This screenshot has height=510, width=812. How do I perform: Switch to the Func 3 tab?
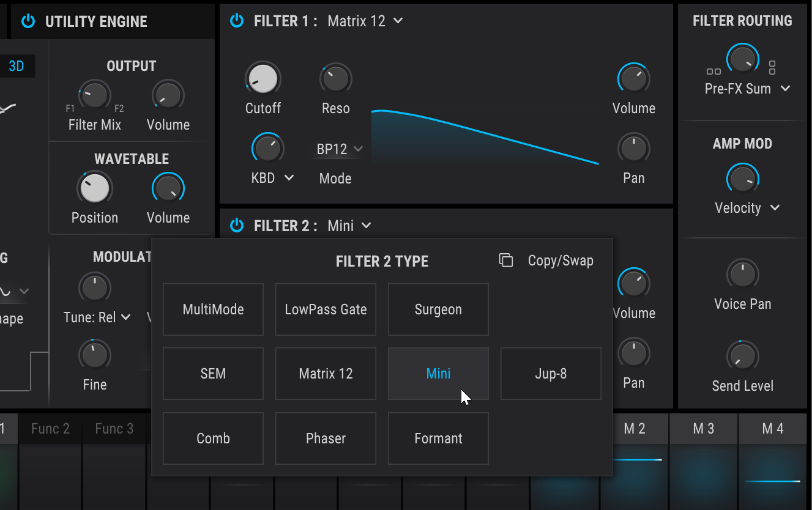pyautogui.click(x=114, y=429)
